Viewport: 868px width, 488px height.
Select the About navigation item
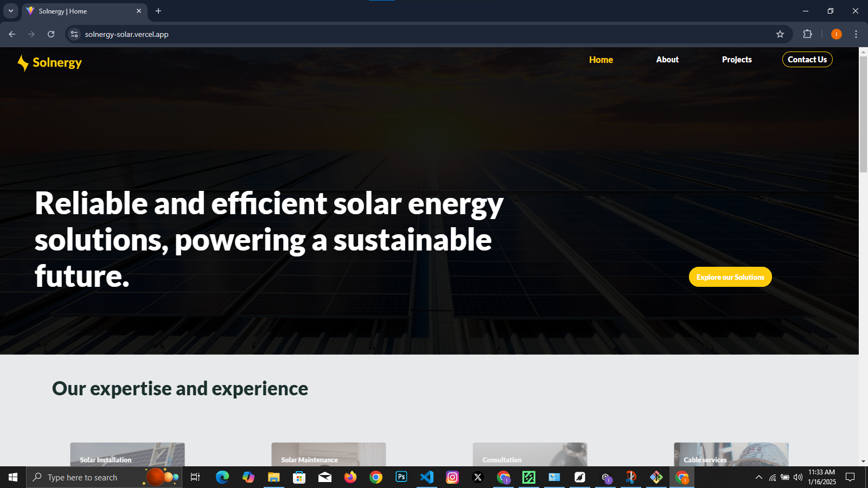pyautogui.click(x=667, y=60)
